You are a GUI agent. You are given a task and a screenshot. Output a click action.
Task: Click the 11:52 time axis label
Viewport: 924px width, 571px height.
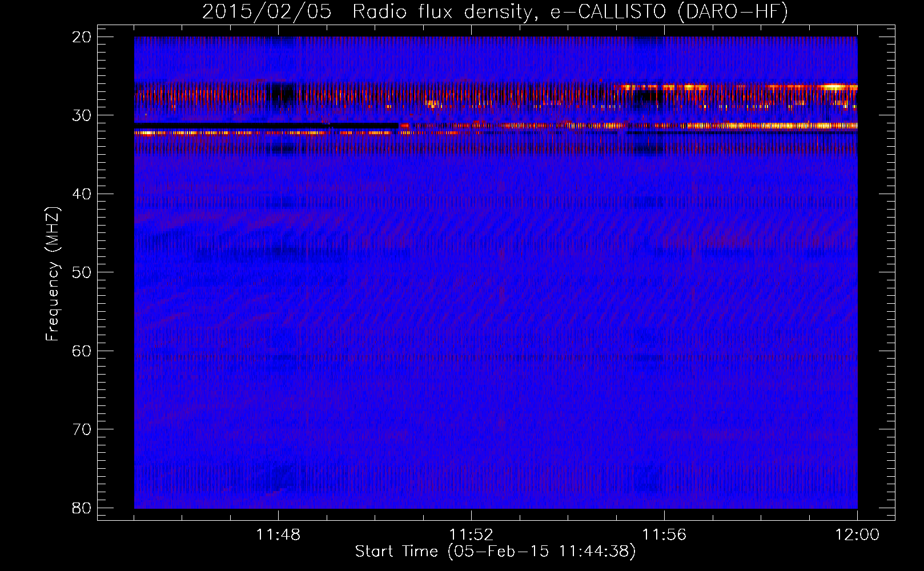click(x=471, y=535)
